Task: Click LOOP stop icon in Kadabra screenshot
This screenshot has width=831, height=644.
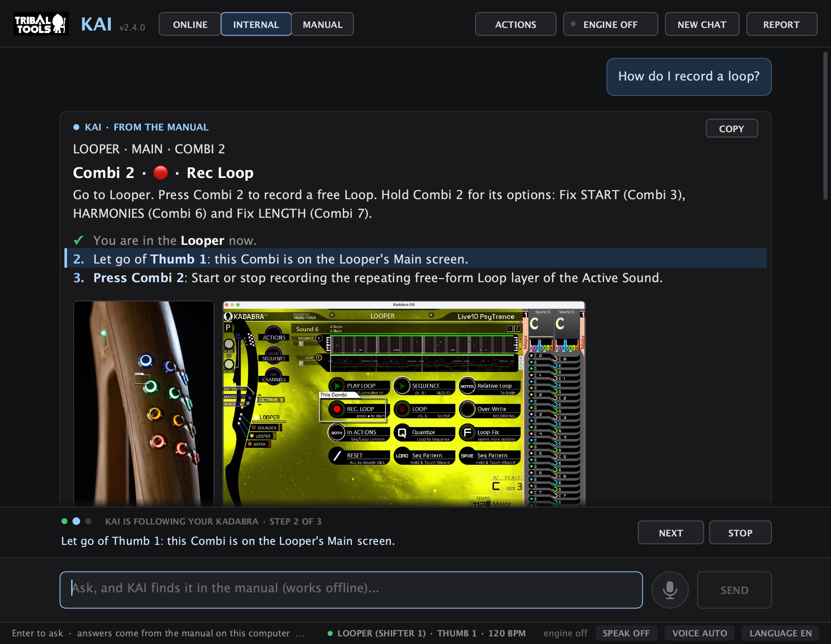Action: click(x=402, y=409)
